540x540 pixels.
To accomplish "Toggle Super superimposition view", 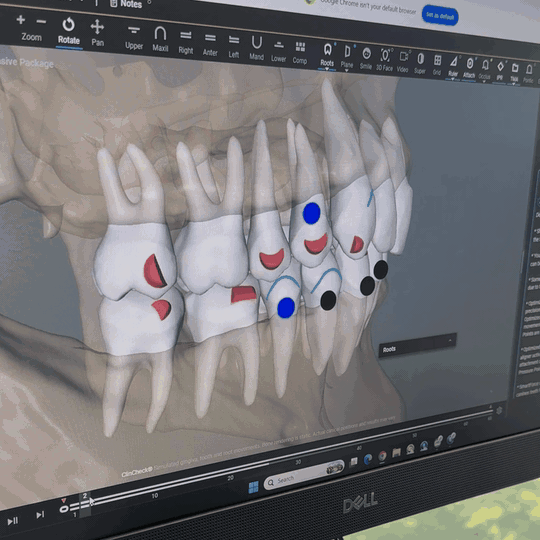I will click(x=420, y=63).
